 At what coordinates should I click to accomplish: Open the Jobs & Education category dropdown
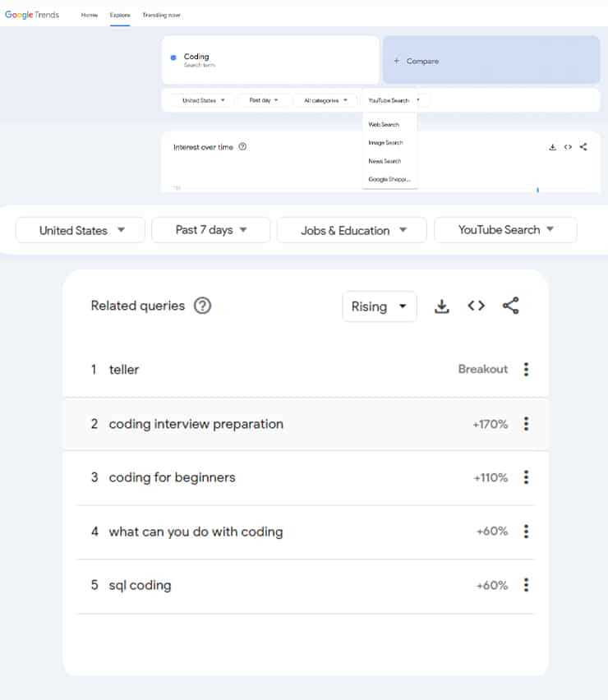pos(351,230)
